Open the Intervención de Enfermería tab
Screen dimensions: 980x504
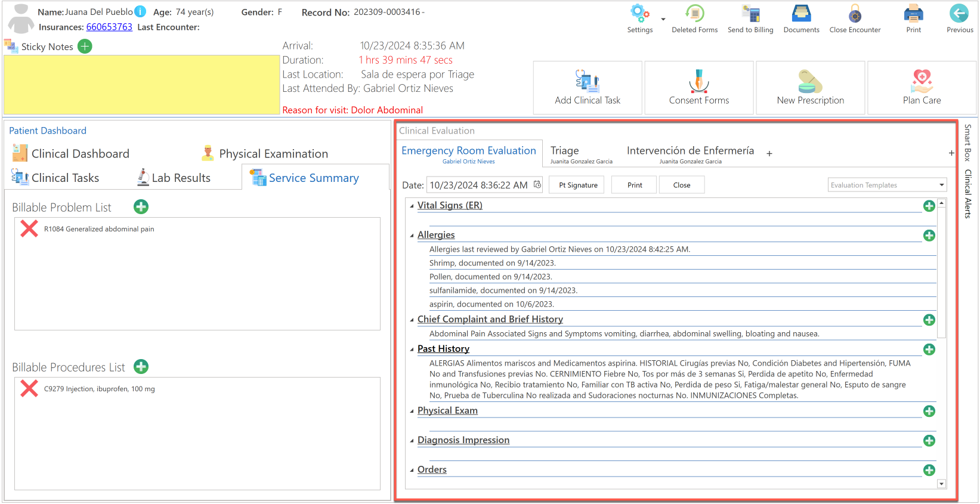[690, 154]
